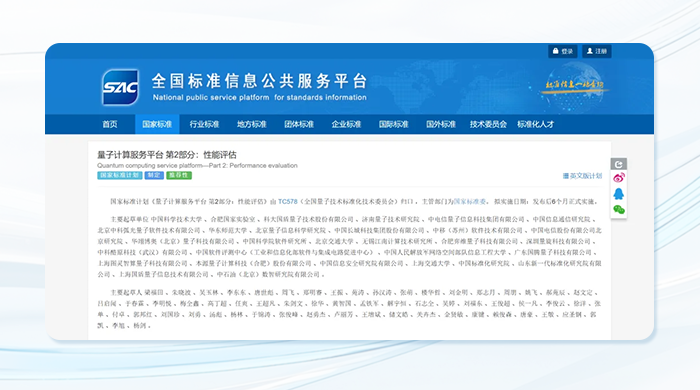Open the 国际标准 tab

click(x=393, y=124)
